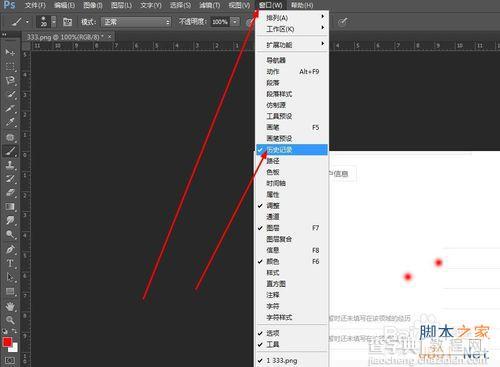This screenshot has width=500, height=367.
Task: Close the 333.png document tab
Action: click(109, 37)
